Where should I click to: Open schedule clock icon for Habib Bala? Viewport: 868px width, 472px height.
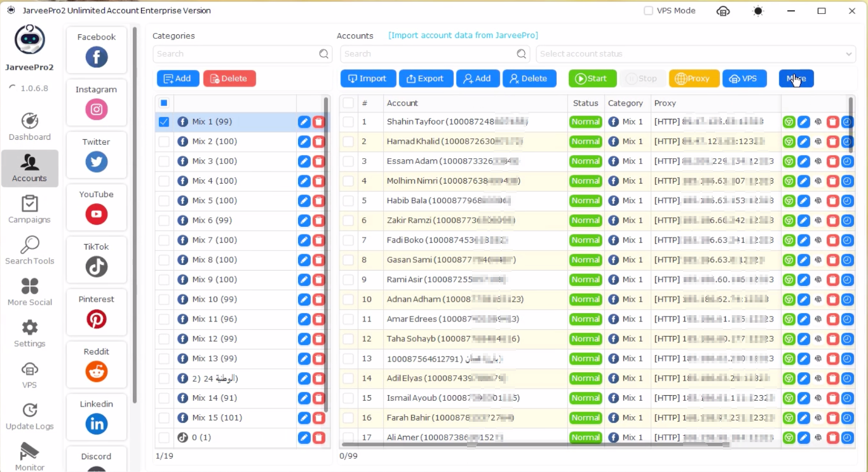click(x=848, y=201)
